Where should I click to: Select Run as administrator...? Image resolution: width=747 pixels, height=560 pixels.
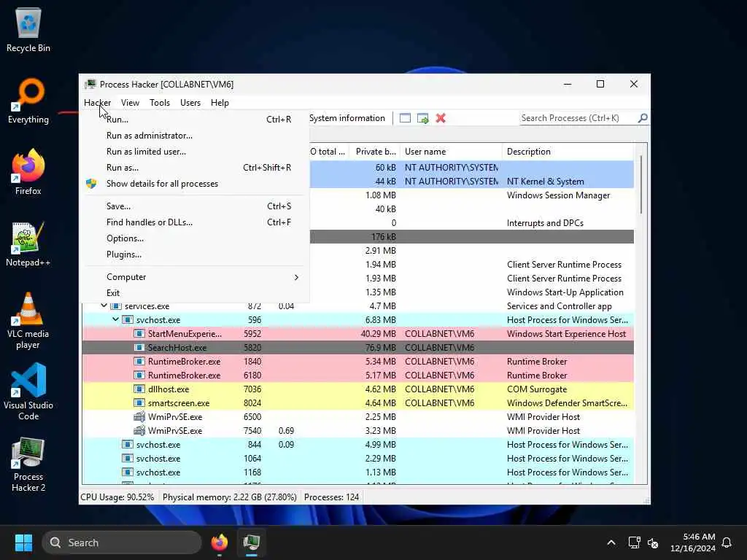click(x=196, y=135)
